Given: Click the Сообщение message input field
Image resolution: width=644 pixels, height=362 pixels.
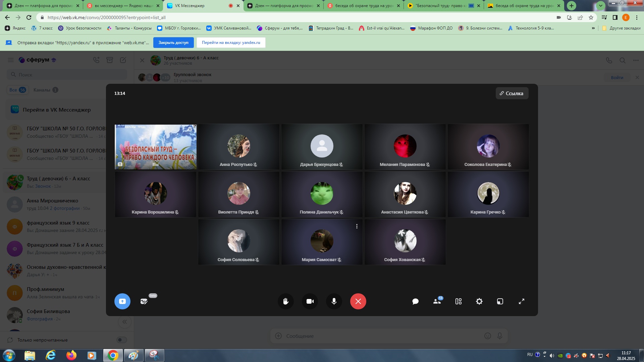Looking at the screenshot, I should coord(382,336).
